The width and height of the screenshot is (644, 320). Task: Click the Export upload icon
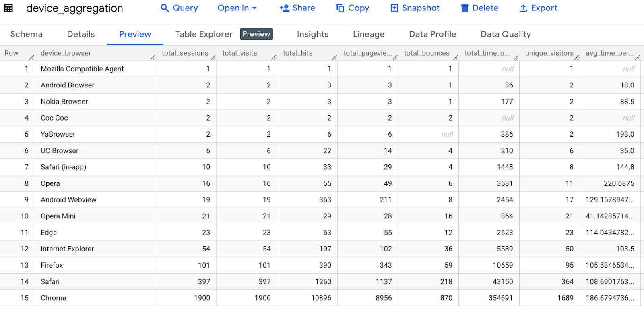523,8
